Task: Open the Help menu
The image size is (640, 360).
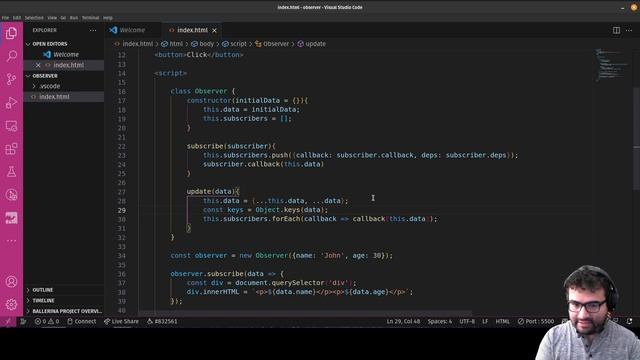Action: (x=108, y=18)
